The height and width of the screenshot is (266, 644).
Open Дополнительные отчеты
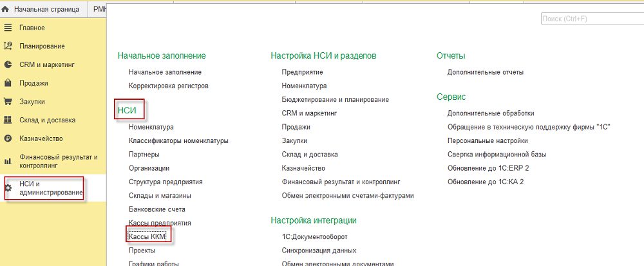(486, 72)
